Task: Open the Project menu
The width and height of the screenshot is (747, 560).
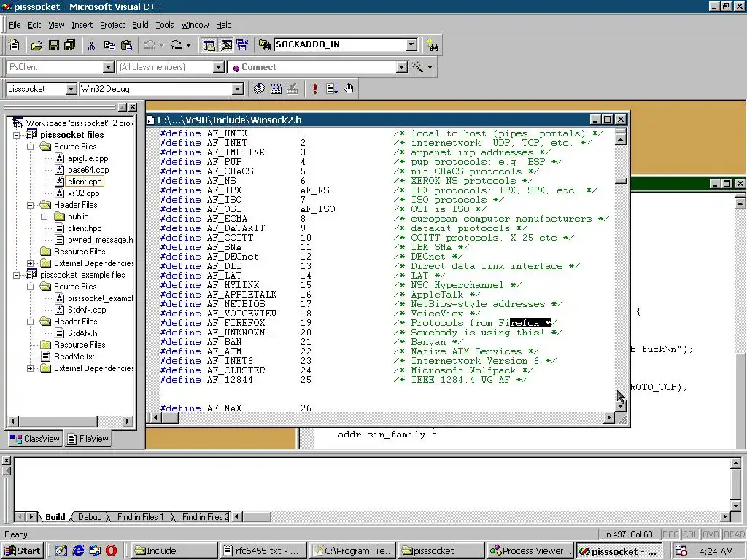Action: 112,25
